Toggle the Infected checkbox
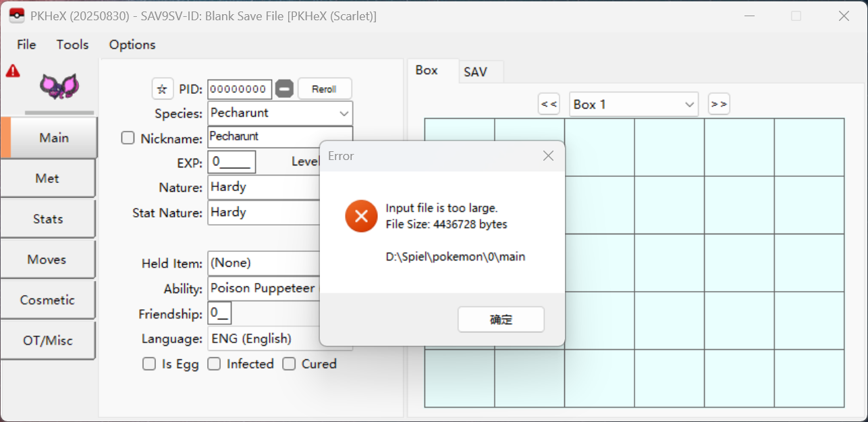This screenshot has height=422, width=868. coord(214,364)
